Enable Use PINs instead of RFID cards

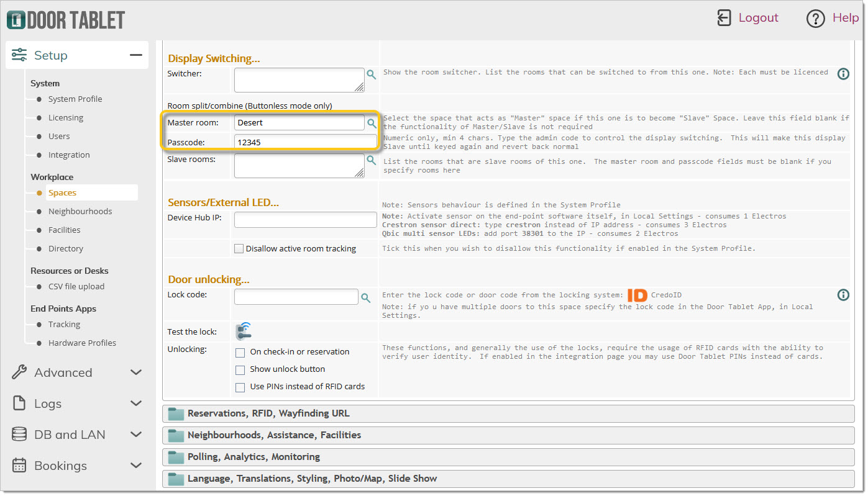coord(240,387)
